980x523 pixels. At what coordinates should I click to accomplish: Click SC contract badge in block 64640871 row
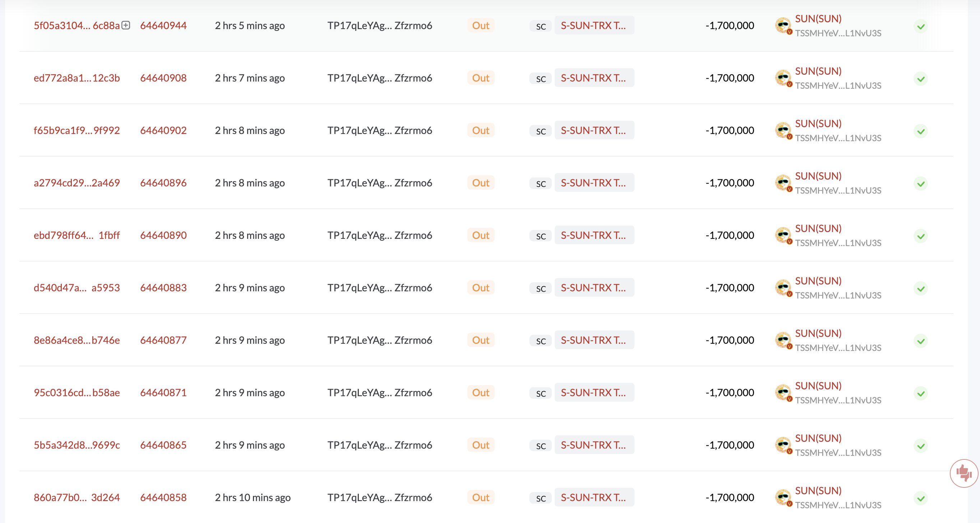tap(541, 394)
